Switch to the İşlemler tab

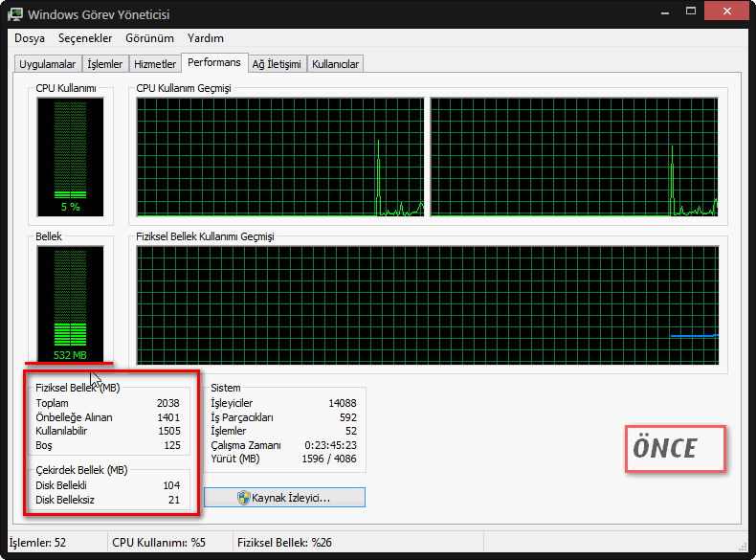(x=104, y=64)
